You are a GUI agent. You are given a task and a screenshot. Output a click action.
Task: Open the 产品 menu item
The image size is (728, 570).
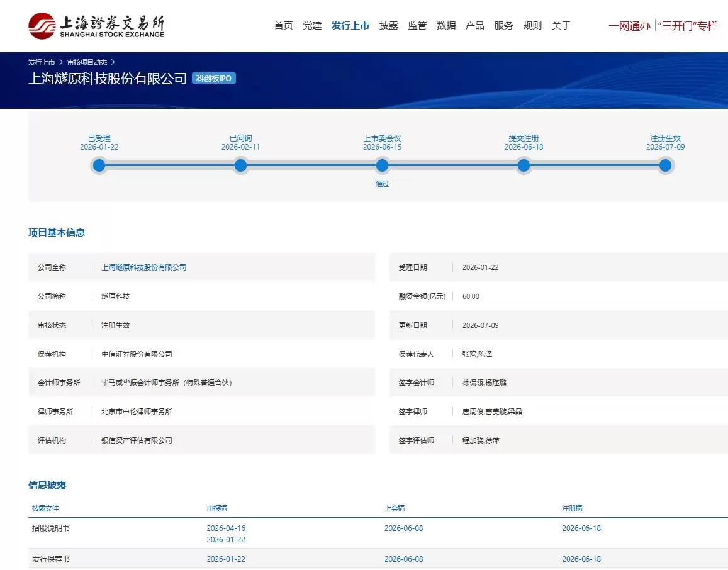475,26
